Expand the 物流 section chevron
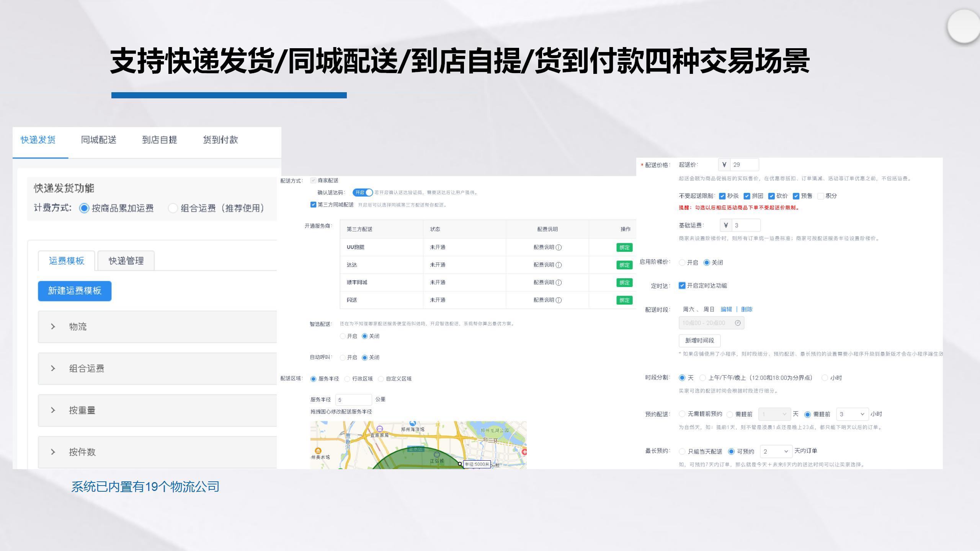 (53, 327)
